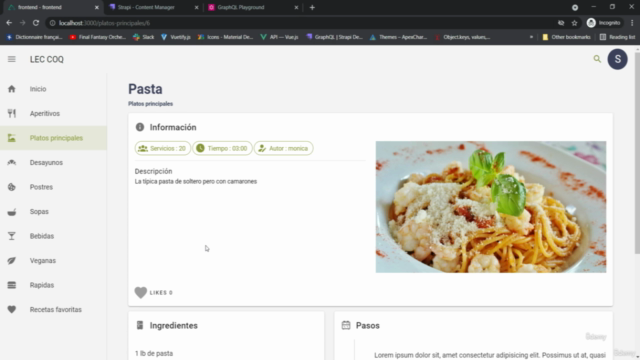Click the Tiempo : 03:00 chip
This screenshot has height=360, width=640.
pos(222,148)
